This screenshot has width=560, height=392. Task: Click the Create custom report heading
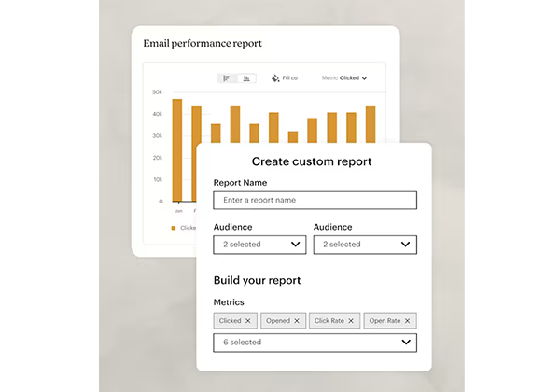pos(312,161)
